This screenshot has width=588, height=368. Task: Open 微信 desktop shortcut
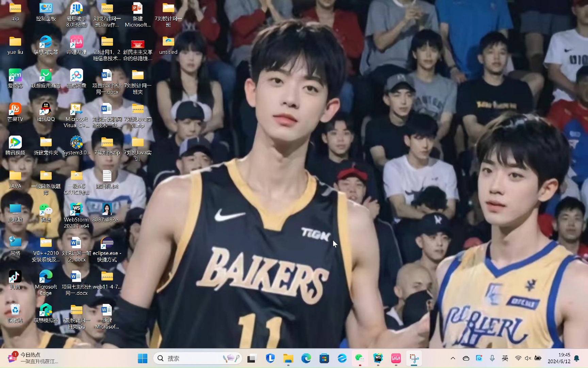click(46, 213)
